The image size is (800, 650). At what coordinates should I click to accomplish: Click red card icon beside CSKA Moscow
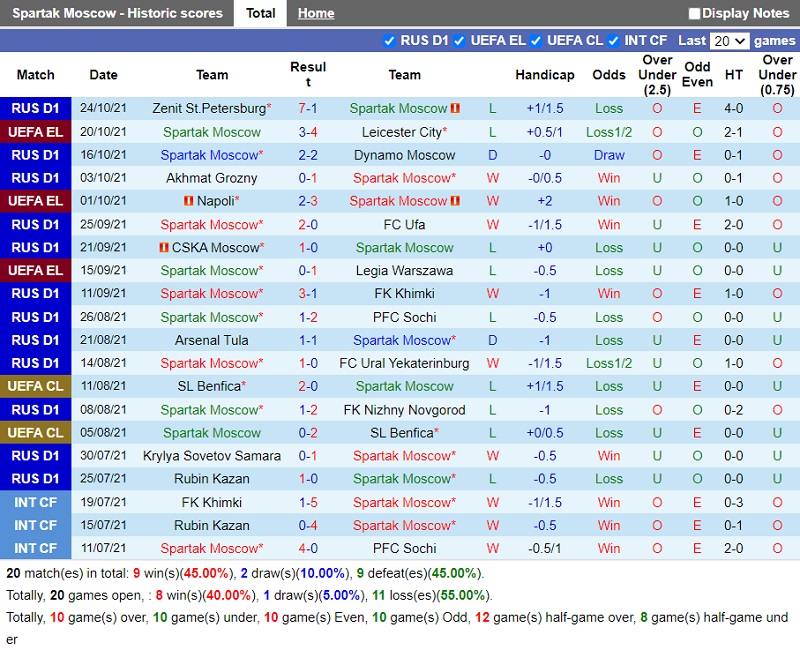click(x=162, y=248)
